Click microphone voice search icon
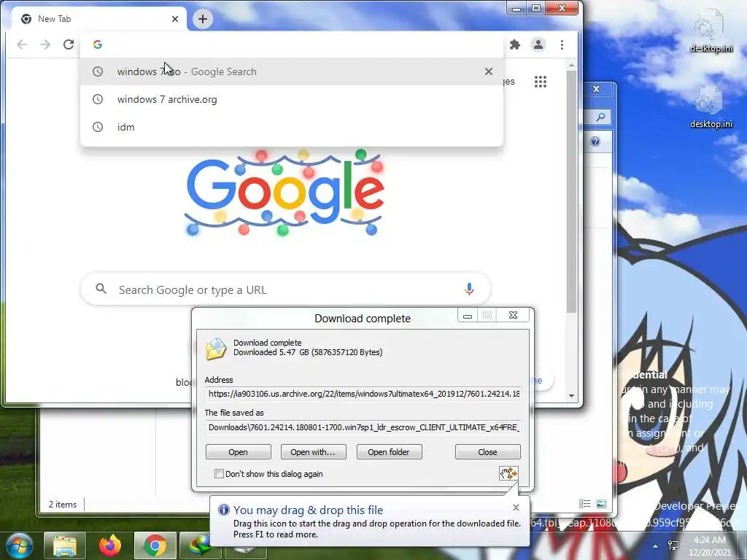This screenshot has width=747, height=560. coord(469,289)
